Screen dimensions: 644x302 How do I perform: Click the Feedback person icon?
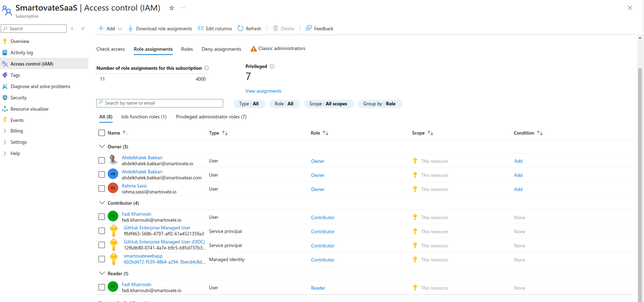point(309,28)
